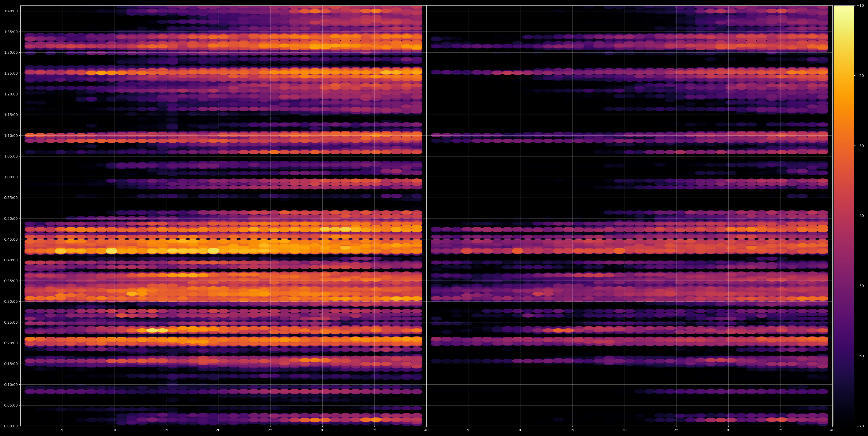Viewport: 868px width, 436px height.
Task: Select the 0:55:00 time label
Action: click(11, 198)
